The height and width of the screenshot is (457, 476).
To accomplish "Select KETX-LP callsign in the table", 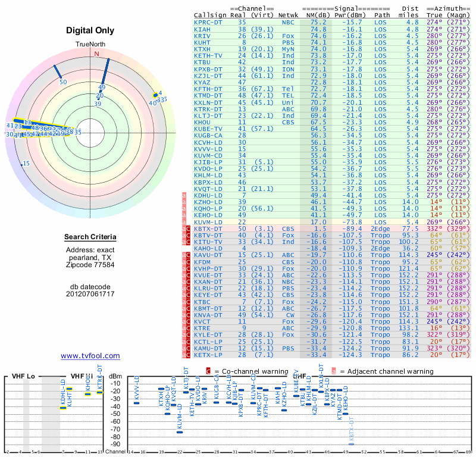I will tap(208, 355).
